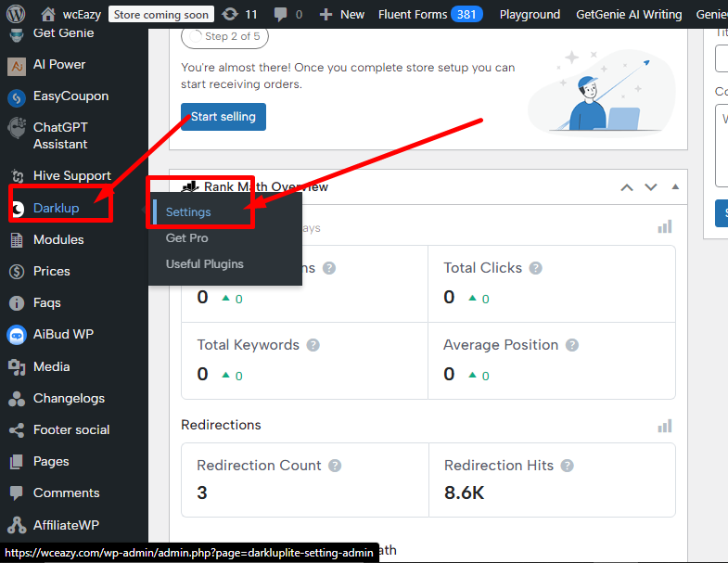This screenshot has width=728, height=563.
Task: Open Media in the sidebar
Action: [52, 367]
